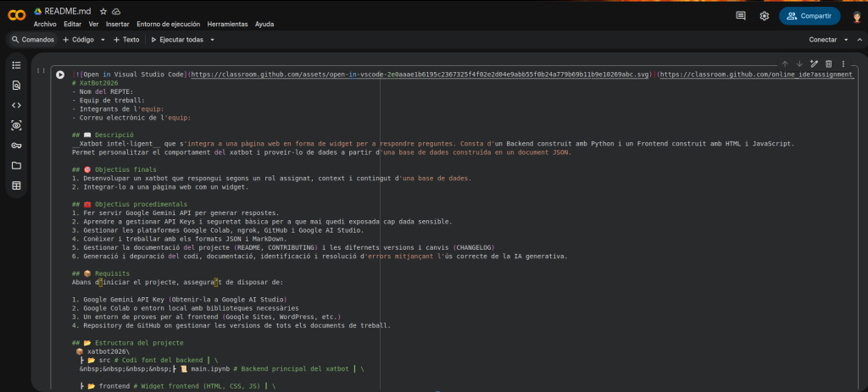Open the Files folder panel
The image size is (868, 392).
16,166
